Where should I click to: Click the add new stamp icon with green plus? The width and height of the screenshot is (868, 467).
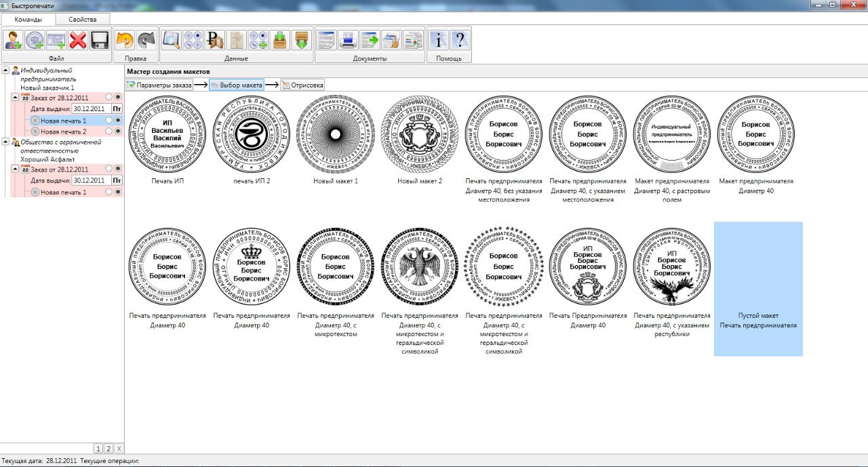click(x=35, y=40)
